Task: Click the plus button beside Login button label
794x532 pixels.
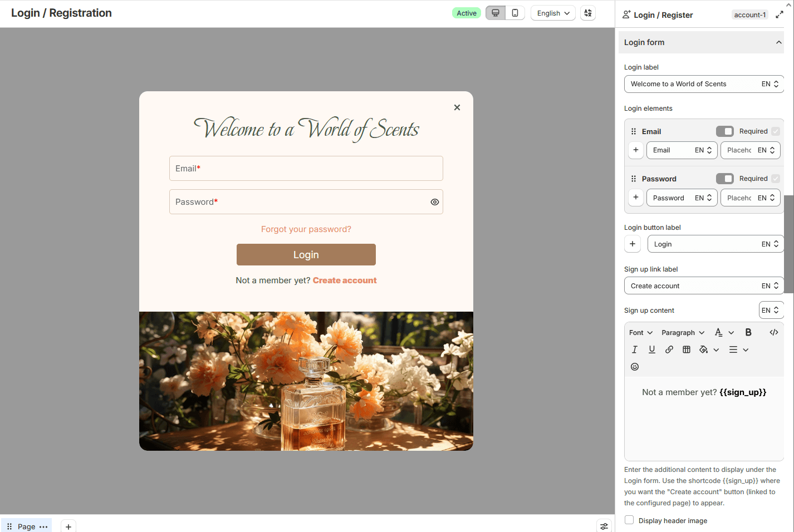Action: click(x=633, y=244)
